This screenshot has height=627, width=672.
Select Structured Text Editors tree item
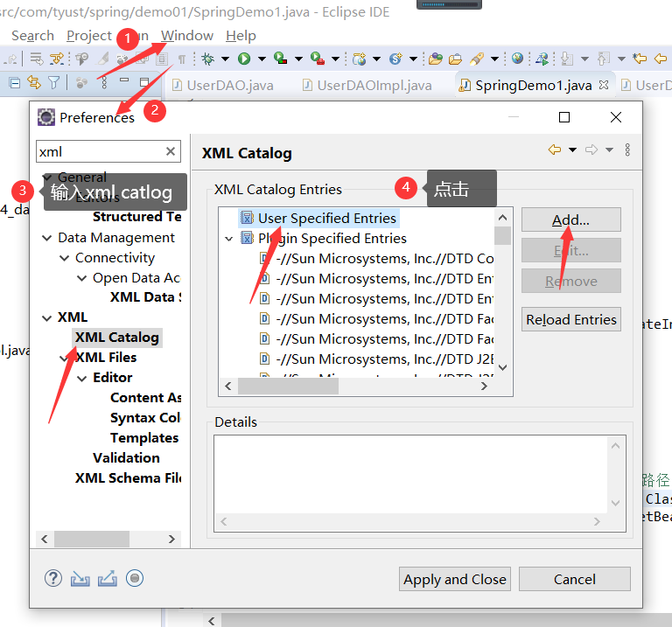137,217
